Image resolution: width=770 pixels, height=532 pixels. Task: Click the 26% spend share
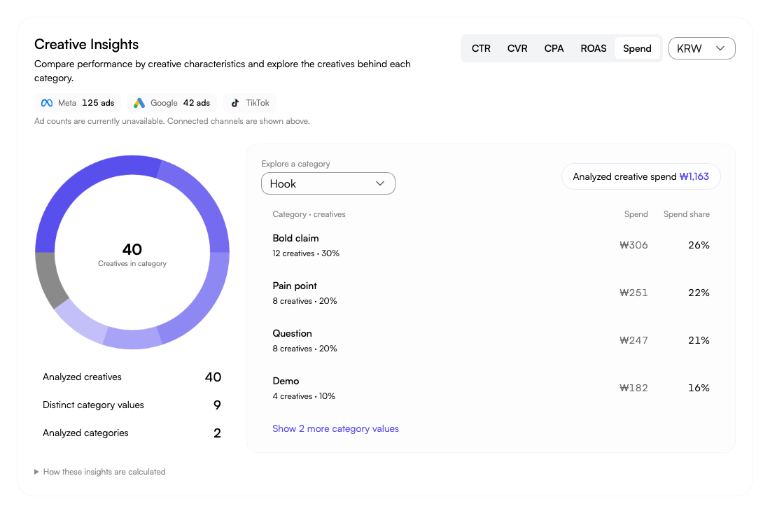(x=699, y=245)
